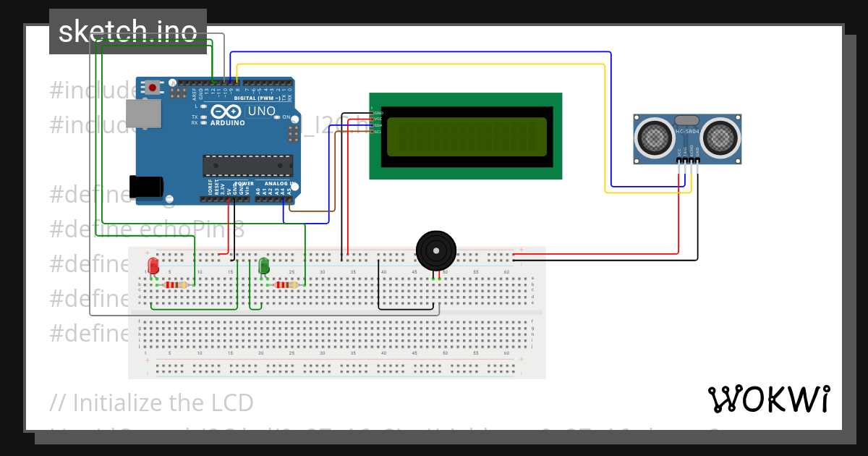Click the right transducer of the ultrasonic sensor
Screen dimensions: 868x456
[721, 135]
